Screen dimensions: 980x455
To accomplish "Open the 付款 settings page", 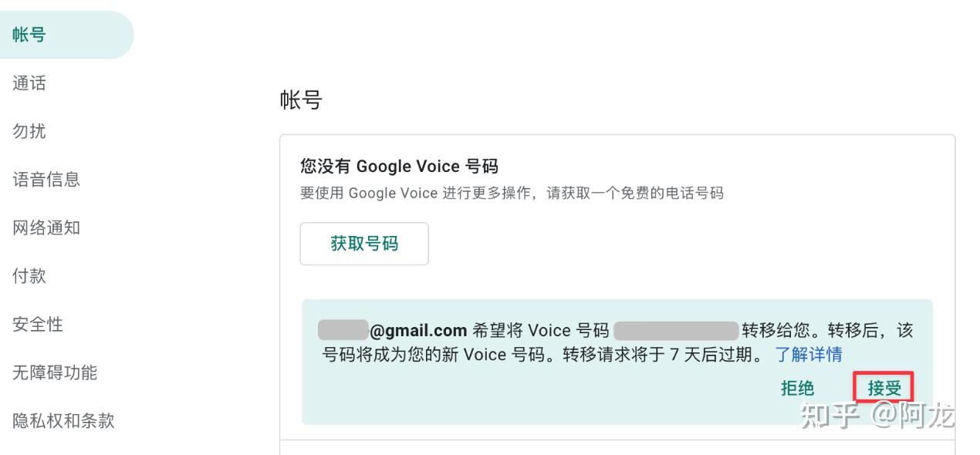I will point(29,275).
